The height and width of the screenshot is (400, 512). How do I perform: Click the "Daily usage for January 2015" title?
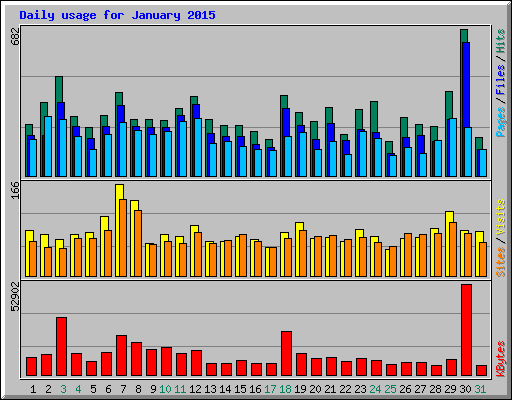117,15
